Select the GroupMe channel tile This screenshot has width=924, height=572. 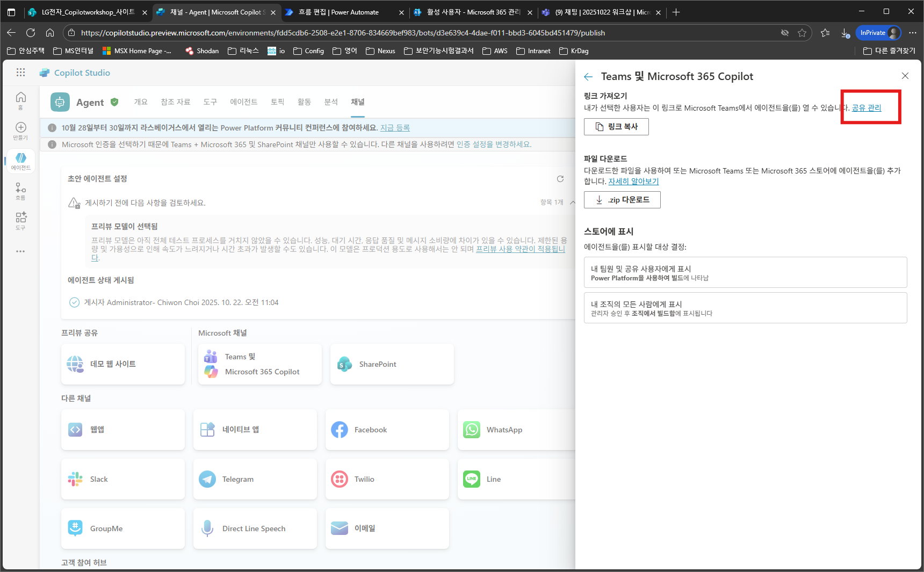(x=123, y=528)
